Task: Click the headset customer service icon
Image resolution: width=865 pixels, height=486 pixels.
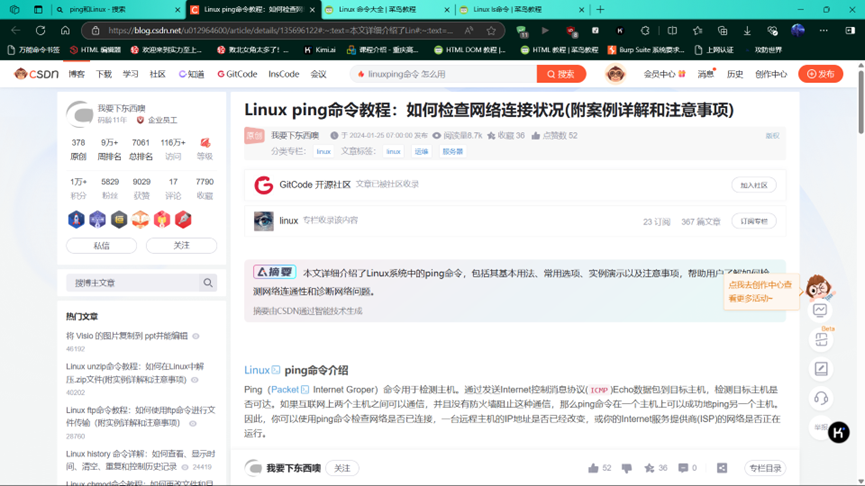Action: [x=820, y=398]
